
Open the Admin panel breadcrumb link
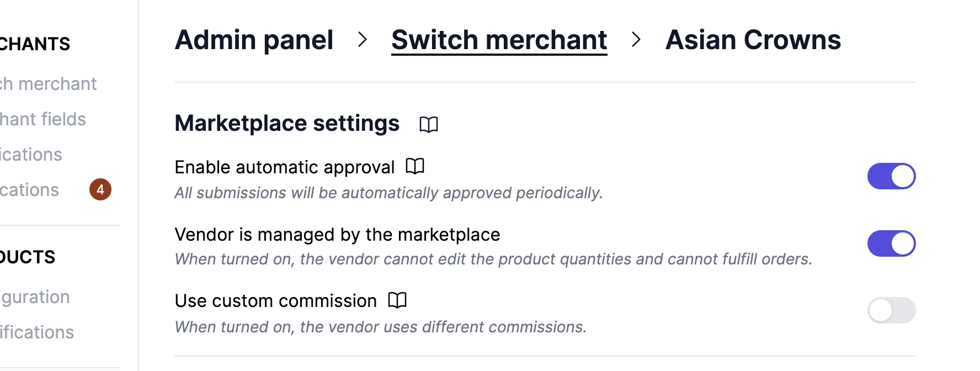coord(254,39)
